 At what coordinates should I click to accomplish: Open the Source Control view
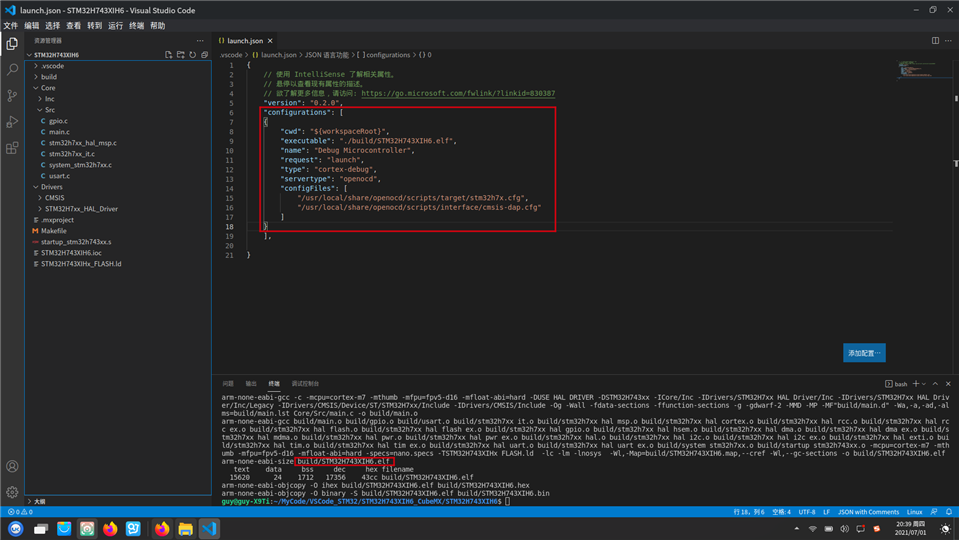pos(12,96)
